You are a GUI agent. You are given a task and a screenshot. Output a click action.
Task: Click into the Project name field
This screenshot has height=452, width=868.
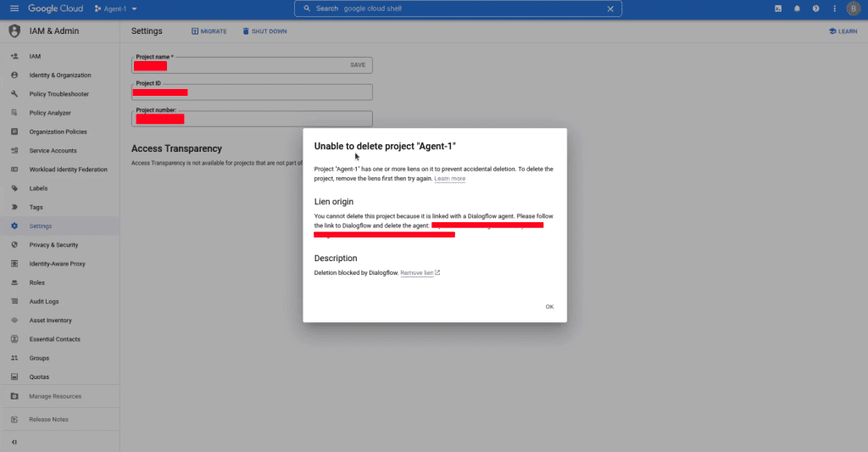pyautogui.click(x=252, y=64)
